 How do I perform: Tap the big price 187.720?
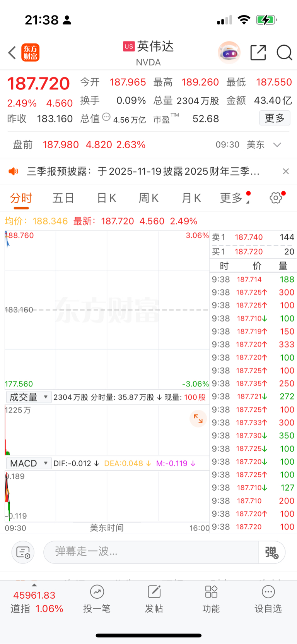point(38,83)
